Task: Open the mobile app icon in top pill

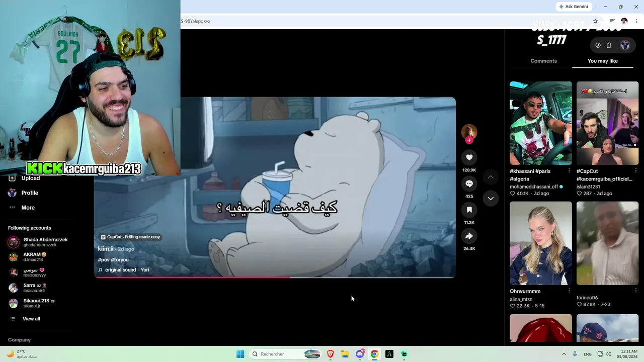Action: click(609, 45)
